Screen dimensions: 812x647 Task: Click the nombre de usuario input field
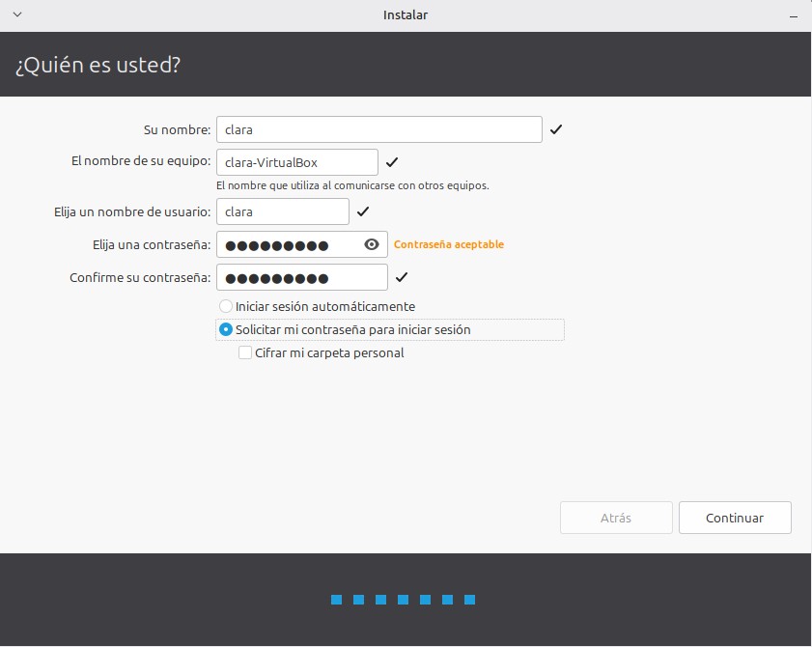282,211
